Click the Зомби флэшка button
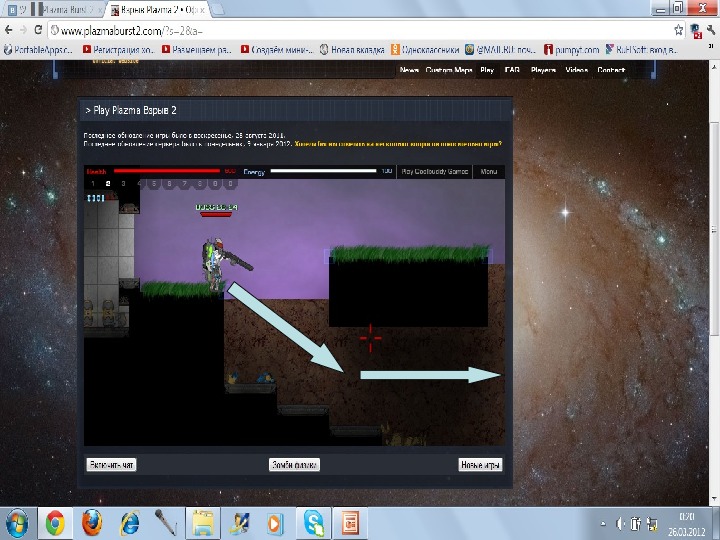This screenshot has width=720, height=540. point(294,465)
